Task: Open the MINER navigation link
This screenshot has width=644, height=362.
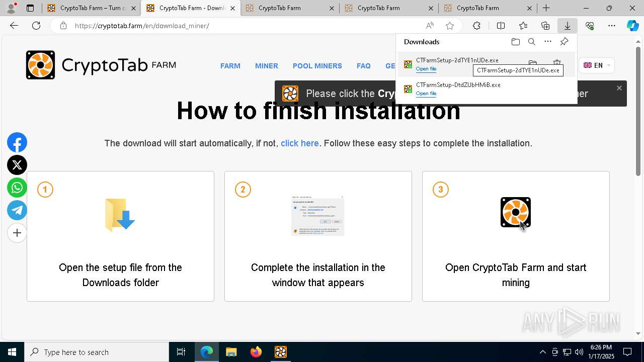Action: (267, 66)
